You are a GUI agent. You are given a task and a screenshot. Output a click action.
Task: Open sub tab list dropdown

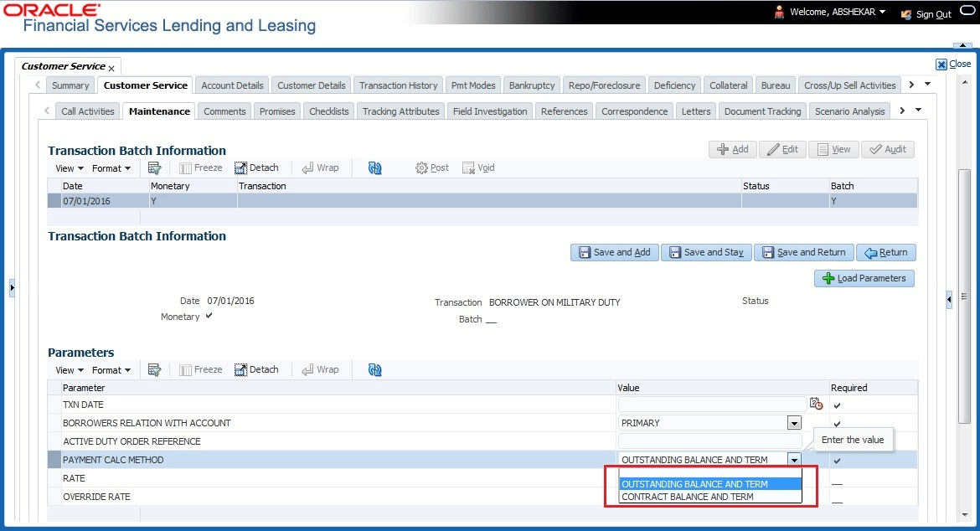click(918, 110)
